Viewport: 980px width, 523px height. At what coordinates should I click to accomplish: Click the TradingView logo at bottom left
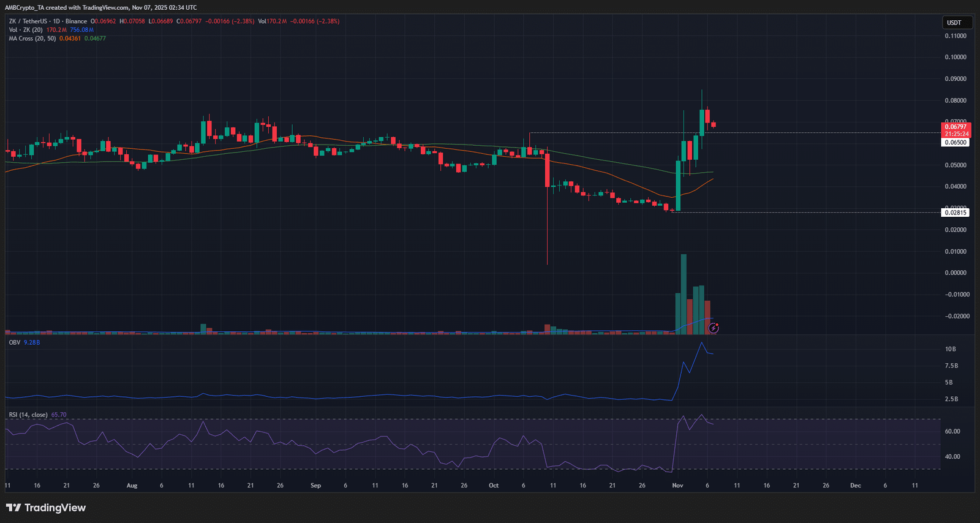46,508
